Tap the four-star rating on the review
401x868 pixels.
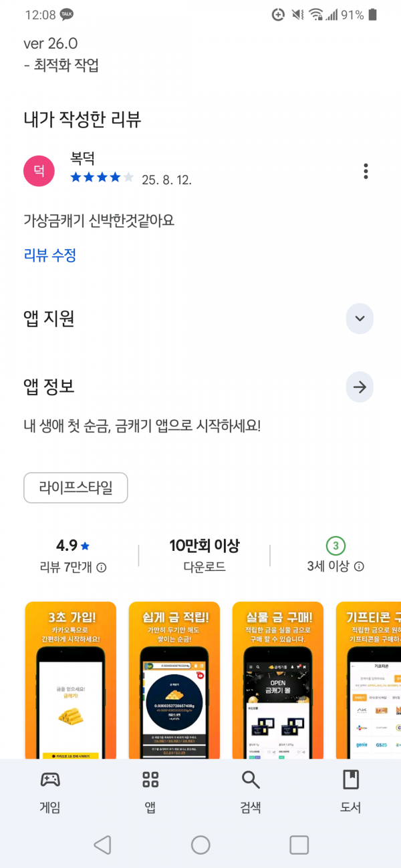coord(102,178)
